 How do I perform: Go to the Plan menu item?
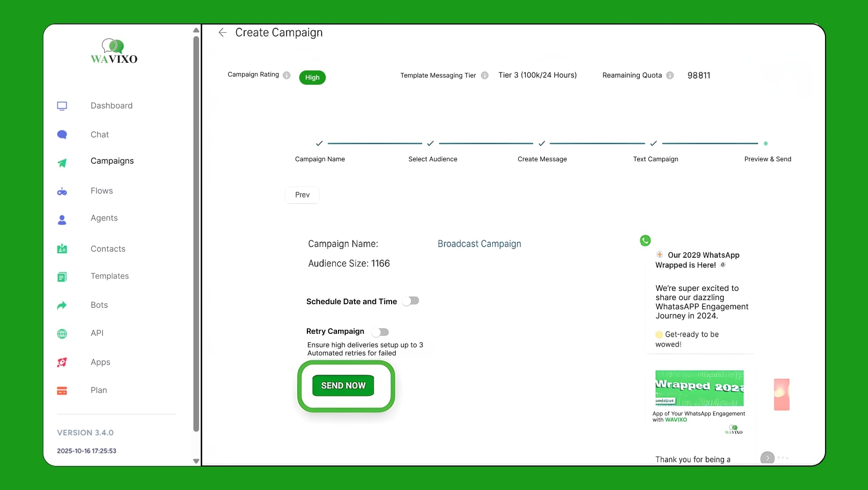(99, 390)
